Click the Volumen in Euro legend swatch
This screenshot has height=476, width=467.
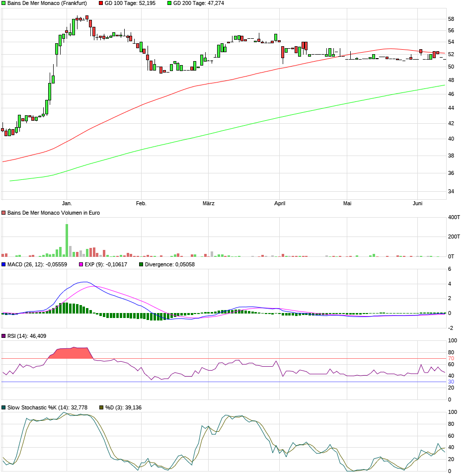click(3, 213)
